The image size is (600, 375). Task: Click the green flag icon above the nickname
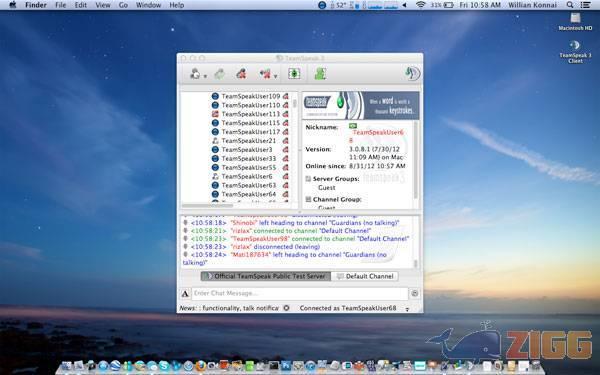point(353,126)
